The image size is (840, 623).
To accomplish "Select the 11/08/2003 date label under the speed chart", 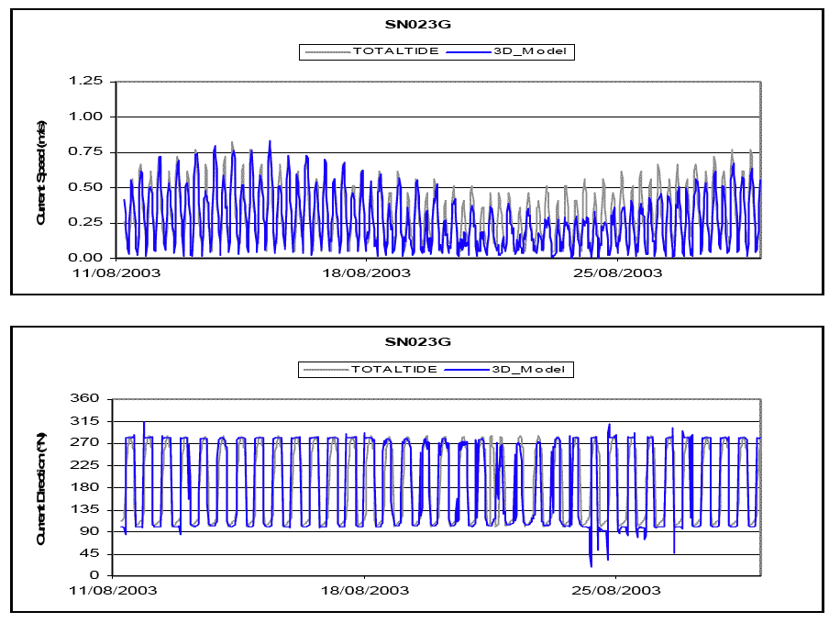I will click(x=114, y=273).
